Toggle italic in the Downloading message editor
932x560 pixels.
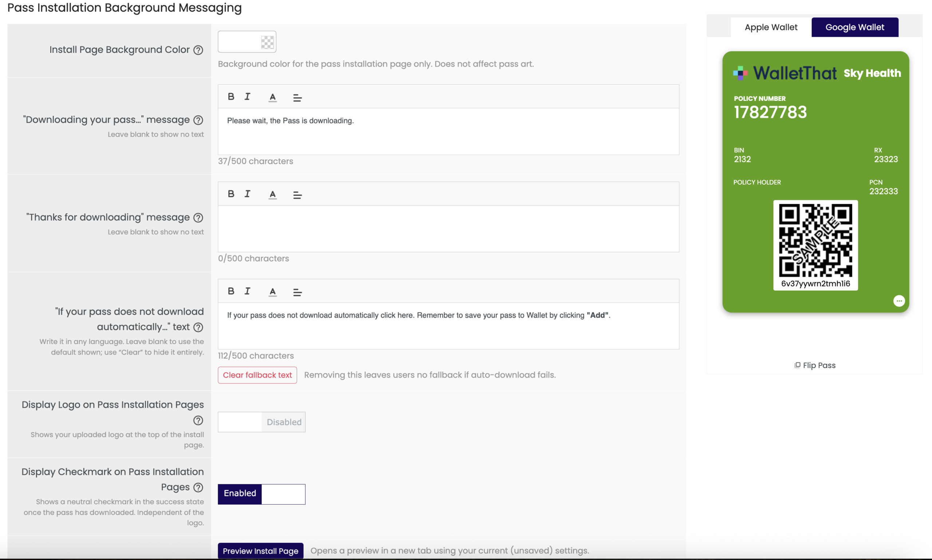[x=247, y=96]
